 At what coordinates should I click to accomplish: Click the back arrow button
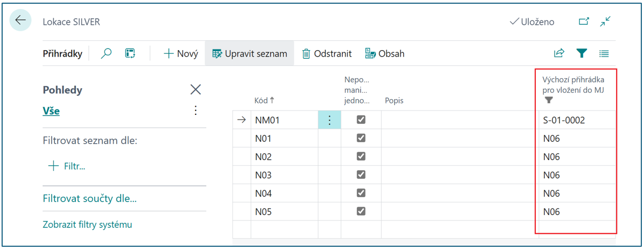(x=20, y=21)
